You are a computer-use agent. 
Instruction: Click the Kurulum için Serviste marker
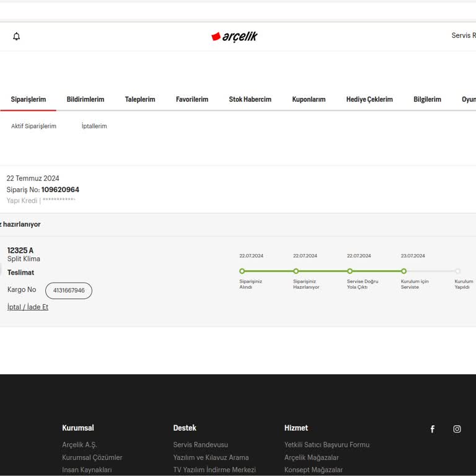click(x=403, y=271)
